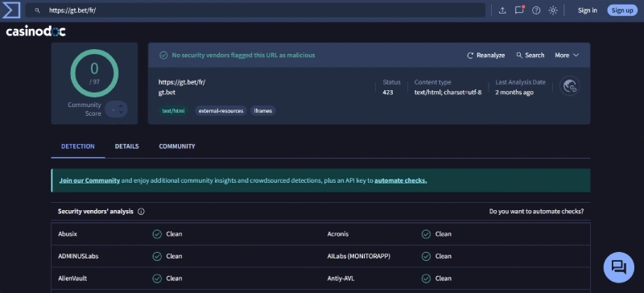The width and height of the screenshot is (644, 293).
Task: Click the green check icon in no-flags banner
Action: 163,55
